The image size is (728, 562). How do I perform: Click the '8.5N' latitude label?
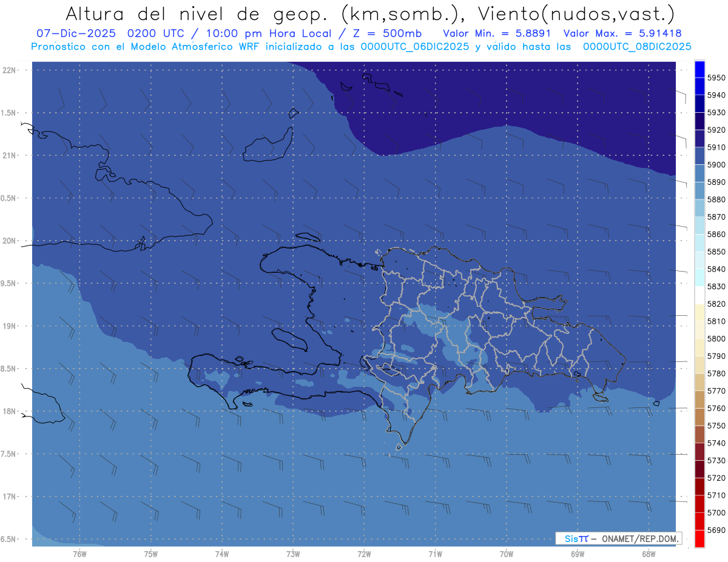(9, 369)
